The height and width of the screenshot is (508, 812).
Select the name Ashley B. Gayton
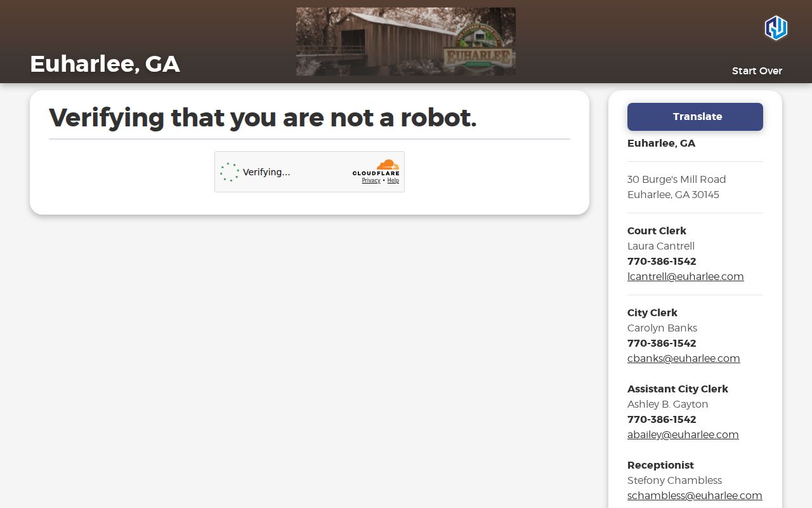[667, 404]
